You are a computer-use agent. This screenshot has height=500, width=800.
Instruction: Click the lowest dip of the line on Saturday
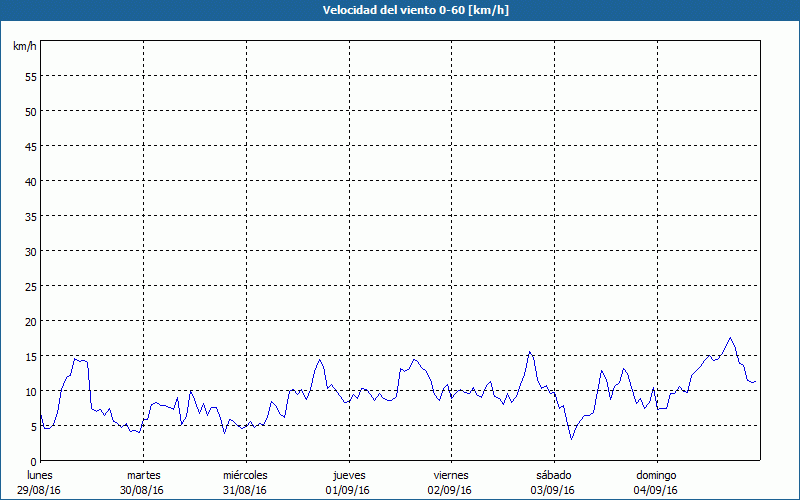[571, 439]
